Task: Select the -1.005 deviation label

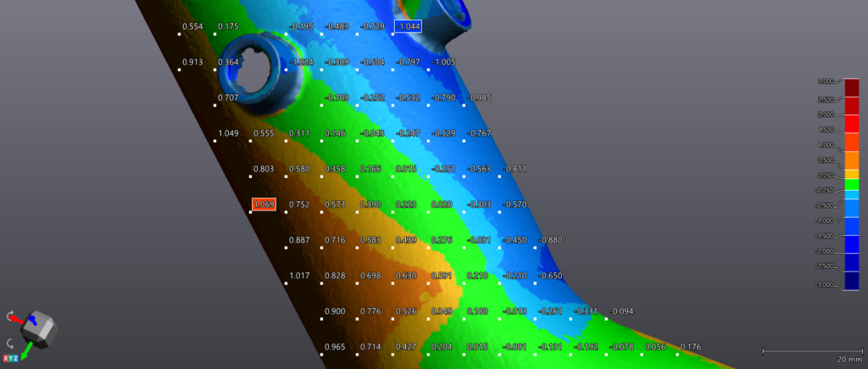Action: [x=443, y=62]
